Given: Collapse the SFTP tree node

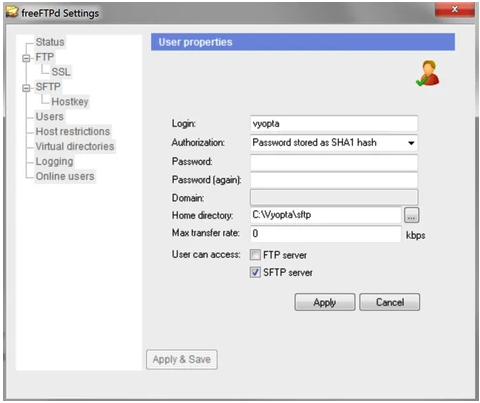Looking at the screenshot, I should (26, 88).
